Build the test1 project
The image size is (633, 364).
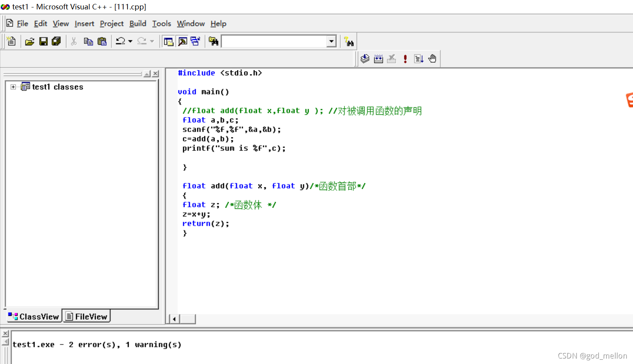click(378, 59)
